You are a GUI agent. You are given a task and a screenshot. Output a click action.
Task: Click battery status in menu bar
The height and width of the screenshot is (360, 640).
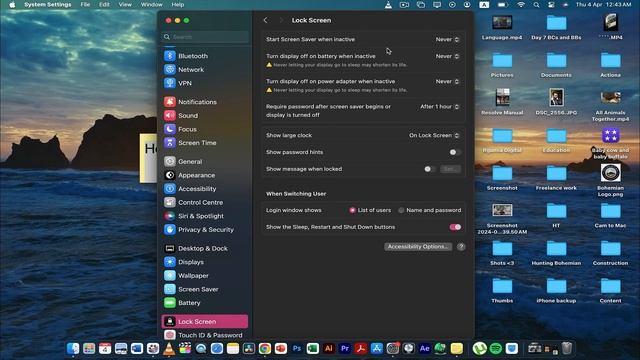502,4
